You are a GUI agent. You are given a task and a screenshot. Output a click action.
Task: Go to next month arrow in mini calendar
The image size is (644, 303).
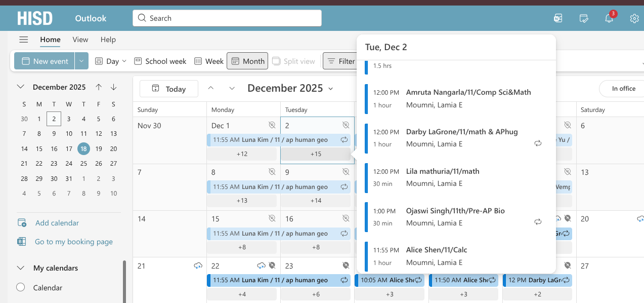point(113,87)
